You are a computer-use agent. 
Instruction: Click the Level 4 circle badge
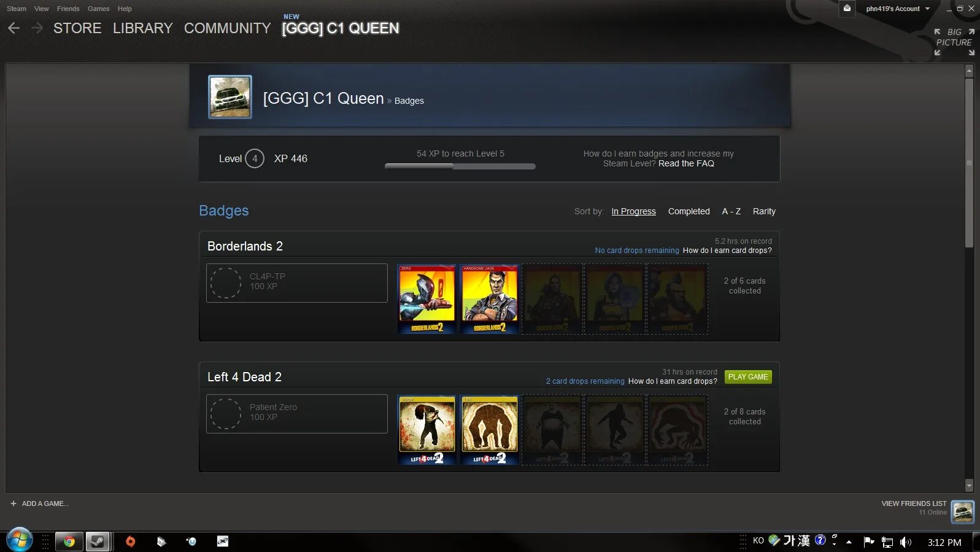click(x=255, y=158)
